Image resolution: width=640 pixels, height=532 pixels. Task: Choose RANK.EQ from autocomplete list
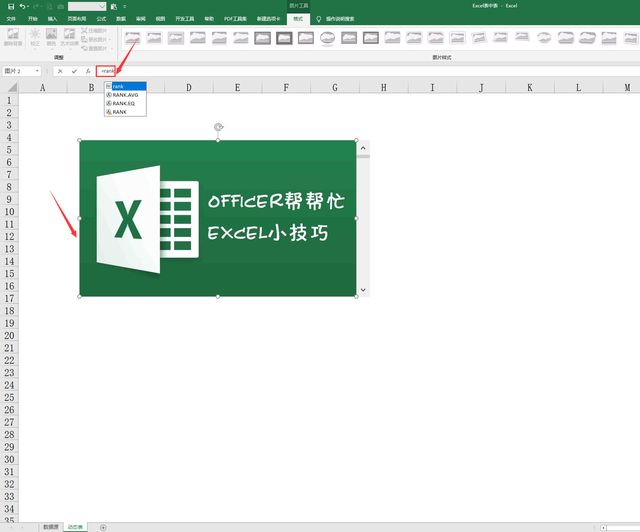pos(125,103)
